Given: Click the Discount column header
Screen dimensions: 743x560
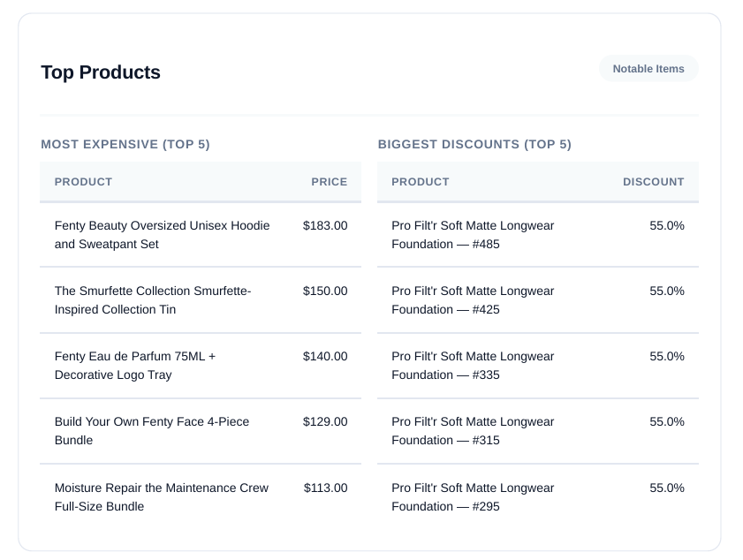Looking at the screenshot, I should click(x=653, y=182).
